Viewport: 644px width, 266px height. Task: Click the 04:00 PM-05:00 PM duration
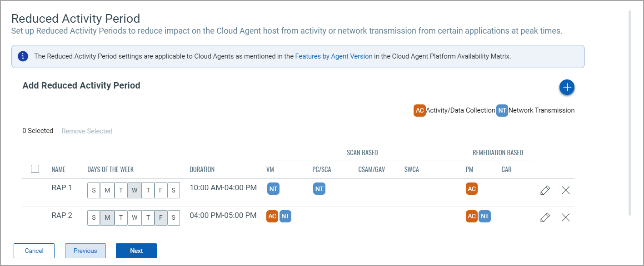pyautogui.click(x=223, y=215)
